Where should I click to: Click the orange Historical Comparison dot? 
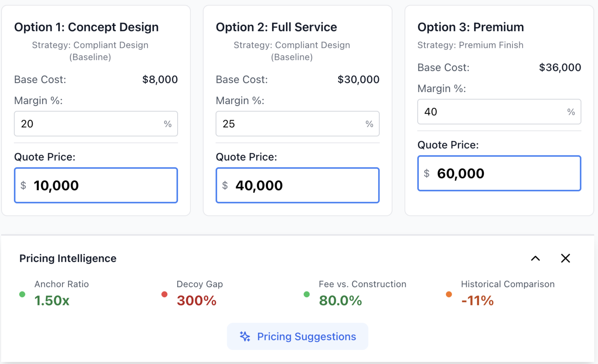click(x=449, y=294)
